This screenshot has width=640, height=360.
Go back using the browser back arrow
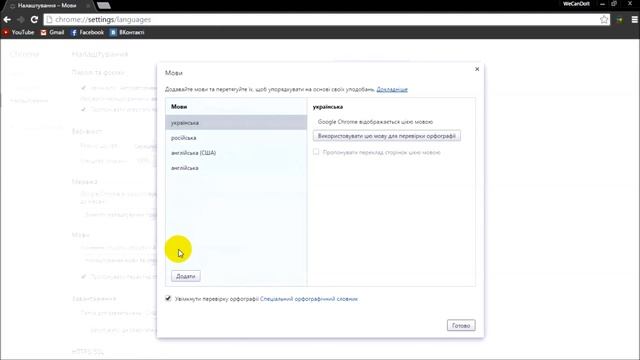point(7,20)
